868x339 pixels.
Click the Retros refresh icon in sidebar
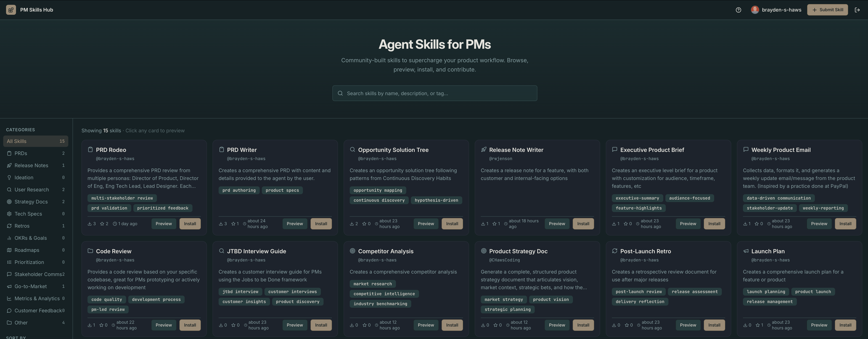[x=9, y=226]
